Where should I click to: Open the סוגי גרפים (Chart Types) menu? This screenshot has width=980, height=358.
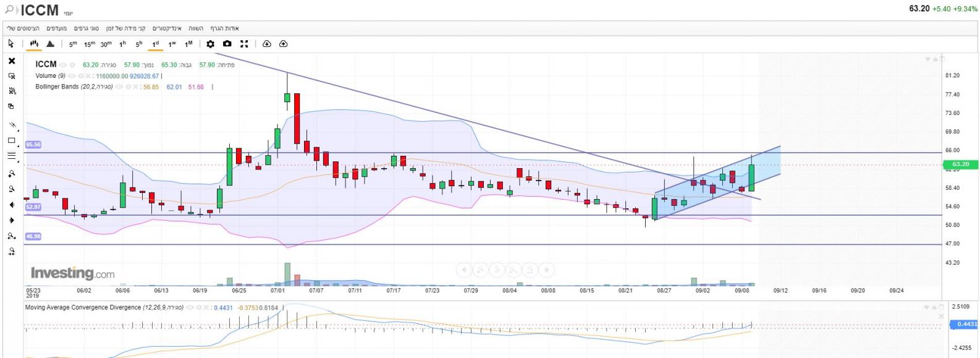click(x=87, y=28)
